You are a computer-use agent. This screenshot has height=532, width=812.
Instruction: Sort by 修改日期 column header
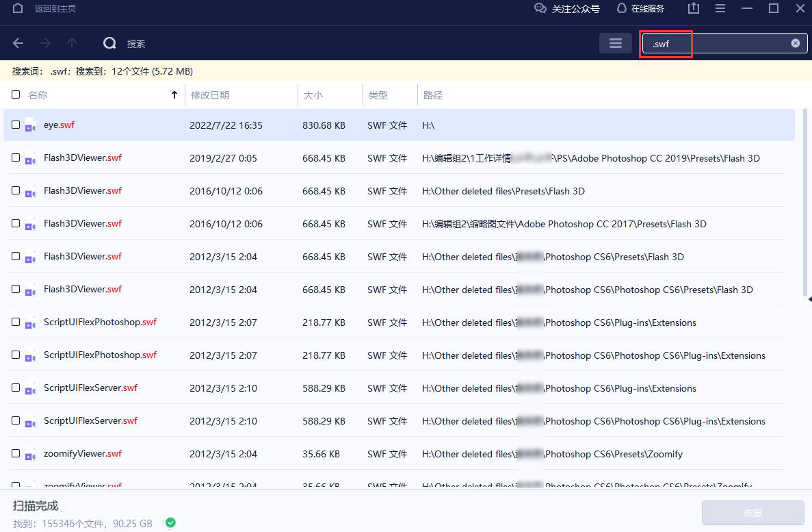click(x=210, y=95)
